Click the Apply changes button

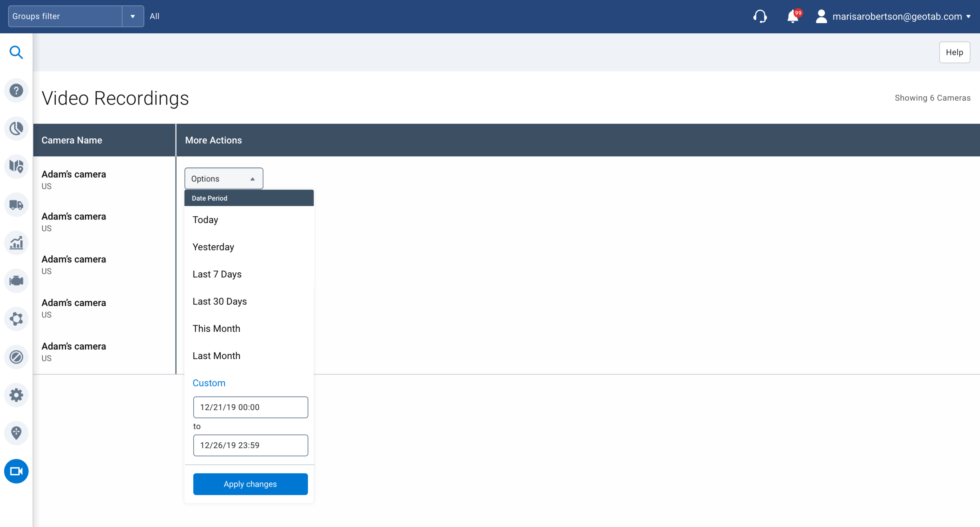pyautogui.click(x=250, y=484)
